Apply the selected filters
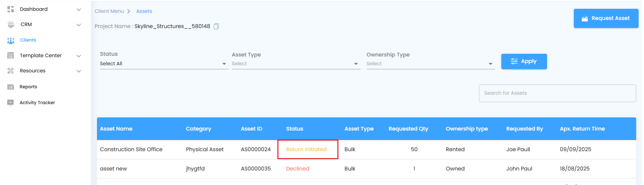The image size is (644, 185). click(x=524, y=61)
